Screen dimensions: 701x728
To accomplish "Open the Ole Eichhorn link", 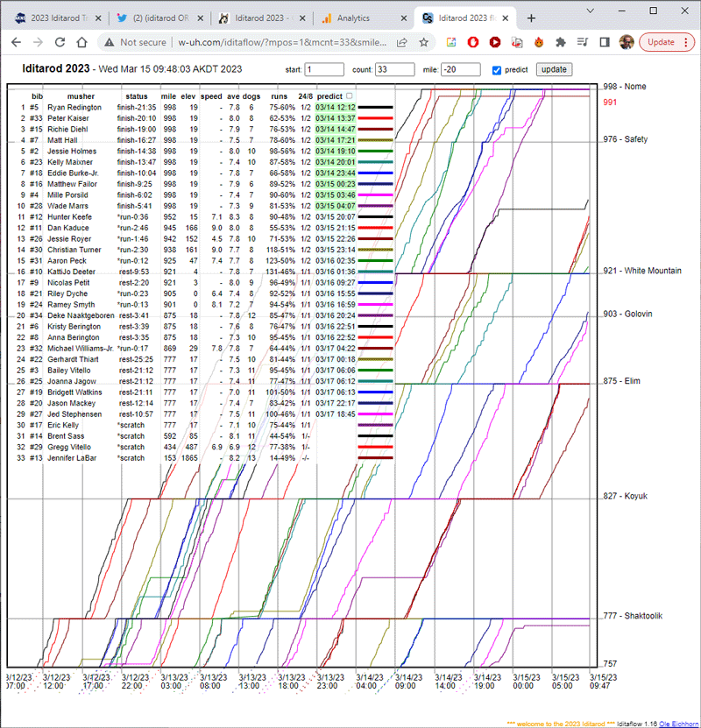I will click(x=679, y=724).
